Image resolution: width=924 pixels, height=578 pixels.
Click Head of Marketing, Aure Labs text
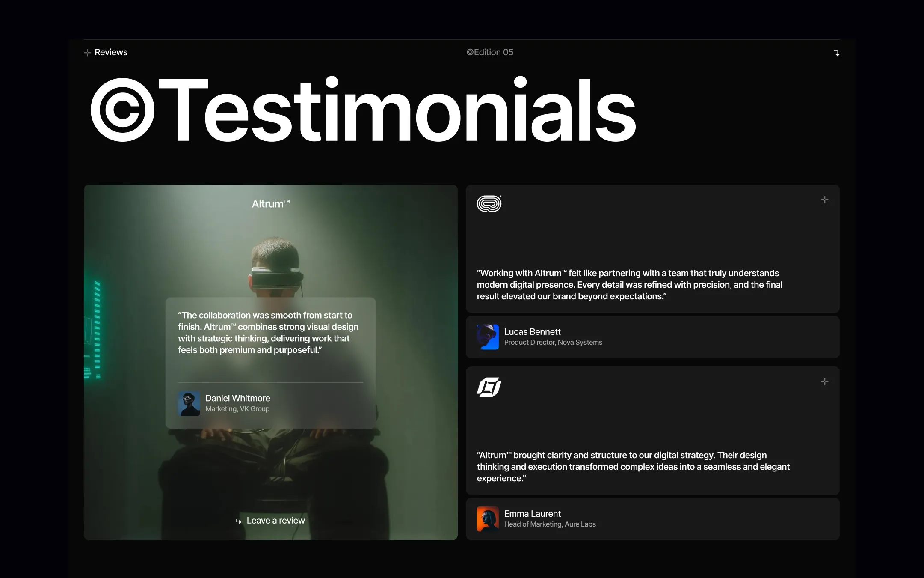550,524
